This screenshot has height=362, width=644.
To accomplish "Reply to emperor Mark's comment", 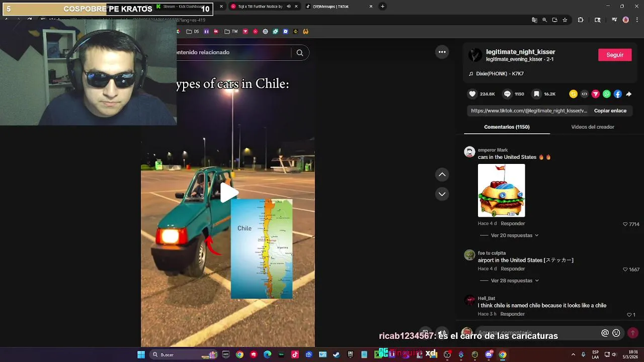I will (x=513, y=223).
